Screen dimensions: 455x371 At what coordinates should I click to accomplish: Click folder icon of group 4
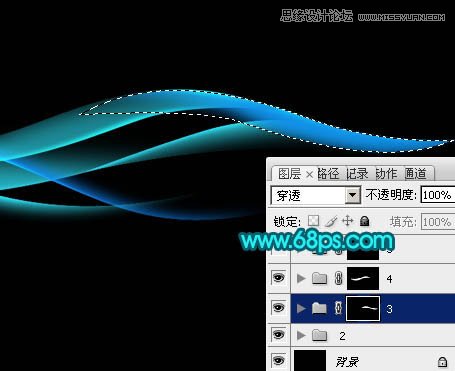tap(319, 278)
